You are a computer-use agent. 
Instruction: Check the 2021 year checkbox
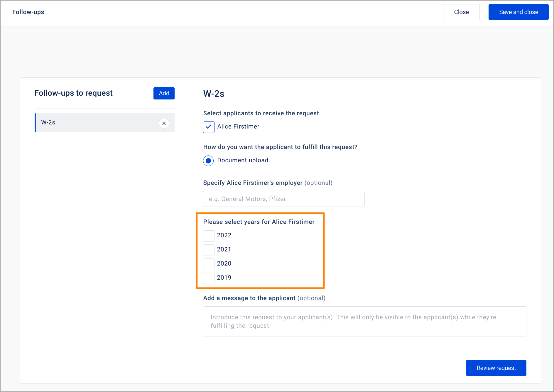209,250
